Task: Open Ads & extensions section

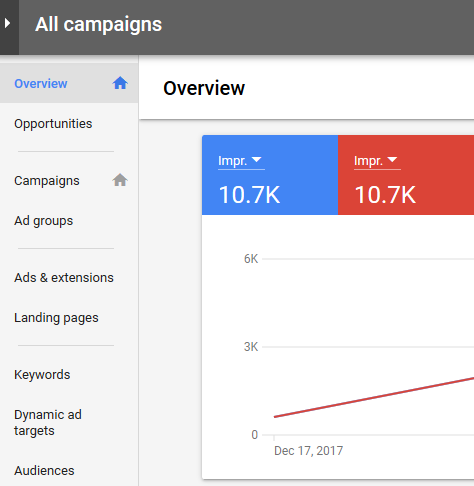Action: (x=64, y=278)
